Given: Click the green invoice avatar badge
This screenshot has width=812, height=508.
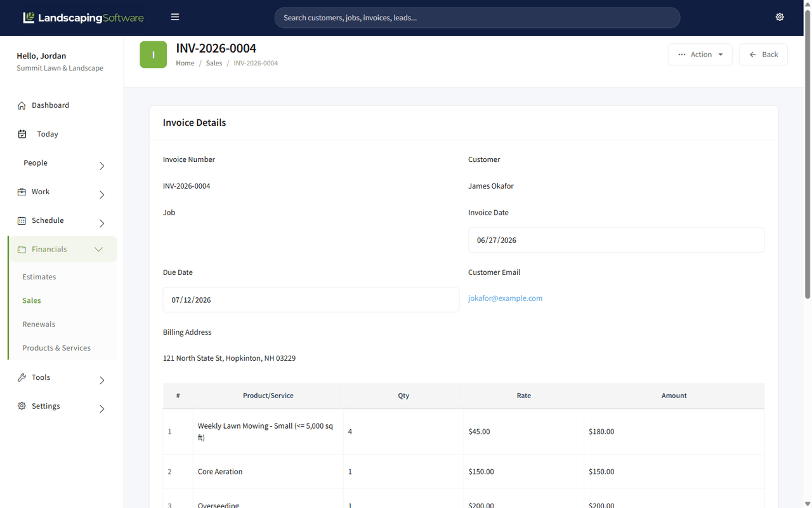Looking at the screenshot, I should pyautogui.click(x=154, y=55).
